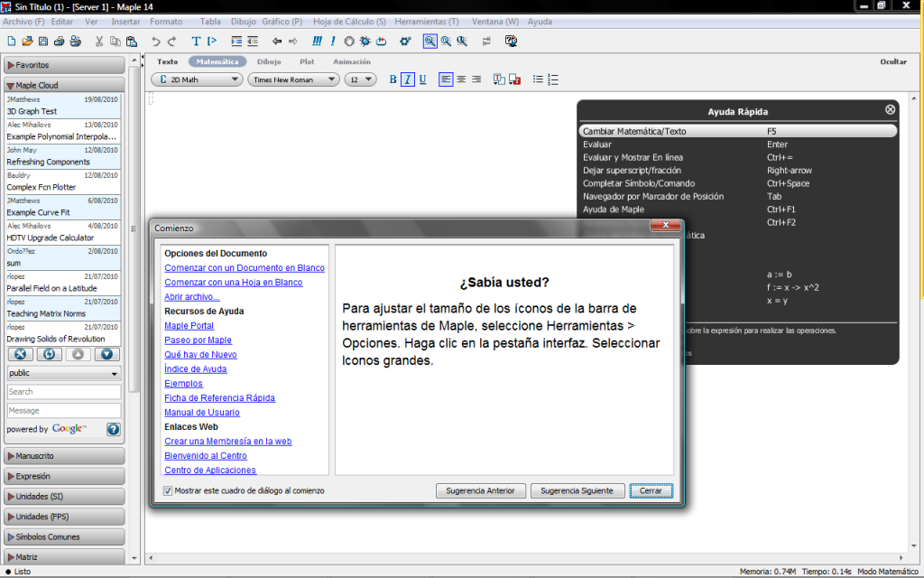Open the help question mark toolbar icon
The width and height of the screenshot is (924, 578).
click(x=511, y=42)
